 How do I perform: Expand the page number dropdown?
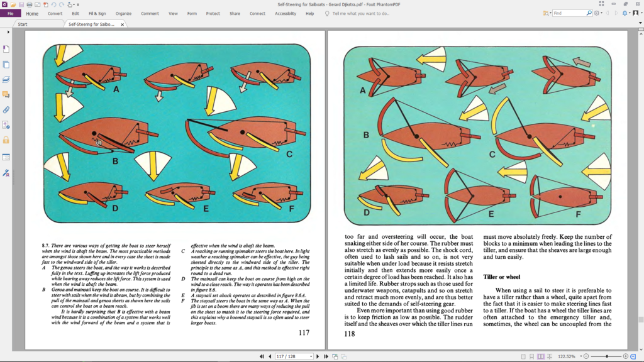pos(311,356)
